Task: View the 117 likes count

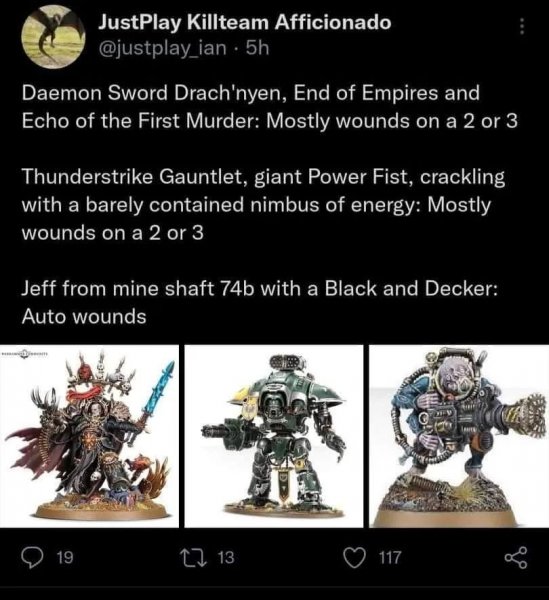Action: (x=390, y=558)
